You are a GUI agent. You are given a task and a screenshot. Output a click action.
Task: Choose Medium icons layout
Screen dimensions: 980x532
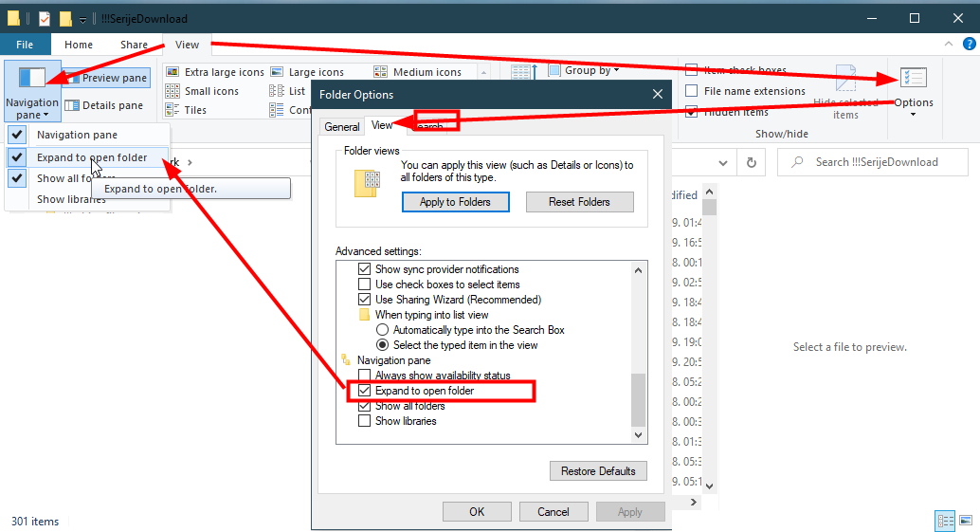tap(418, 72)
